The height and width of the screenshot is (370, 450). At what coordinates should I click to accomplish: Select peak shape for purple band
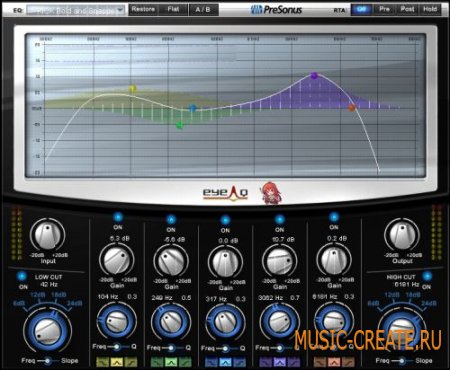point(280,362)
